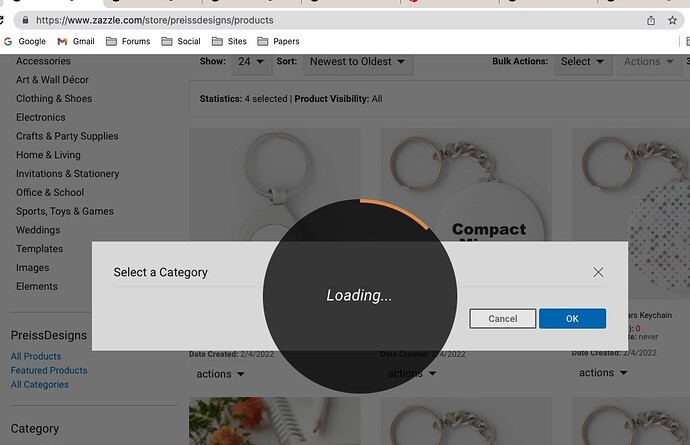Screen dimensions: 690x445
Task: Open All Products link
Action: point(36,356)
